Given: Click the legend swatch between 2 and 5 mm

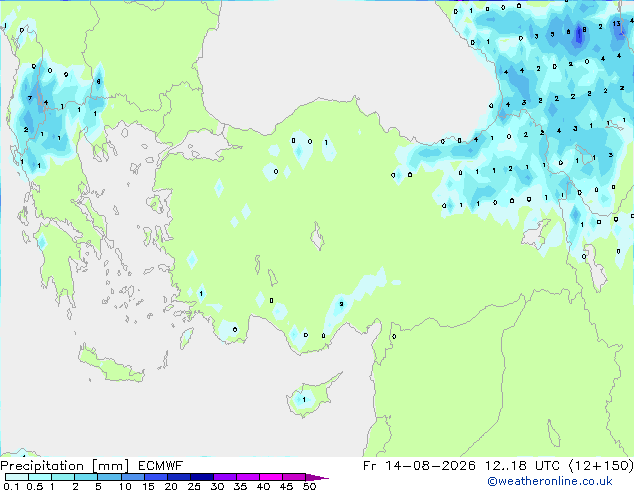Looking at the screenshot, I should coord(86,477).
